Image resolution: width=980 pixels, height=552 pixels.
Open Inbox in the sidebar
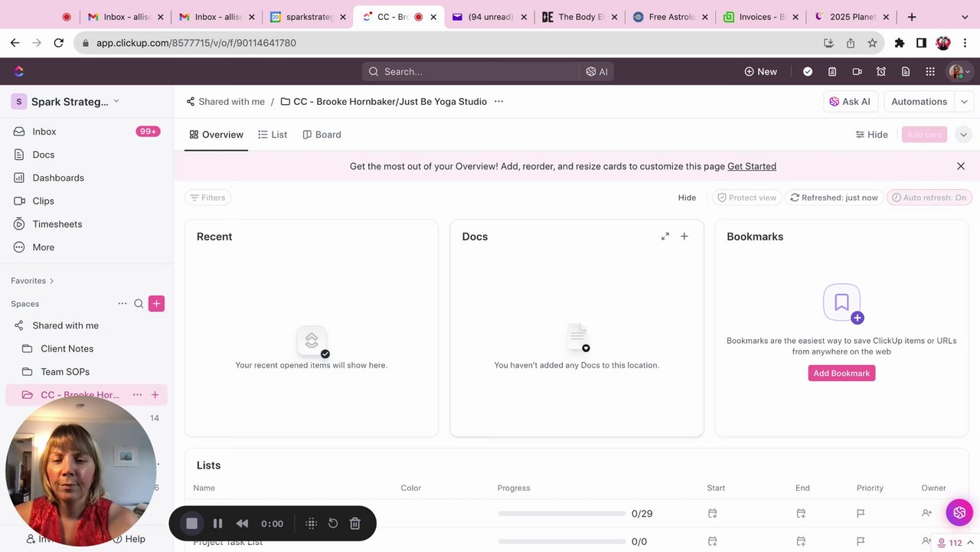coord(87,132)
